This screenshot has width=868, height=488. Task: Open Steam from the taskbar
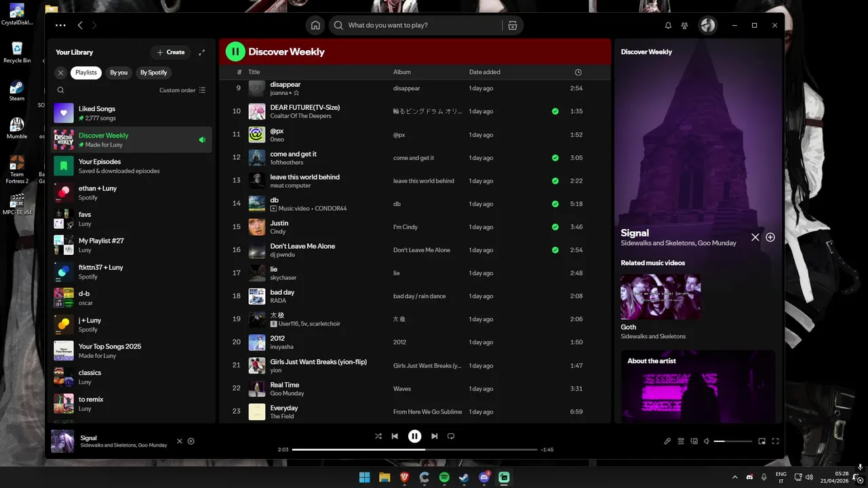464,477
